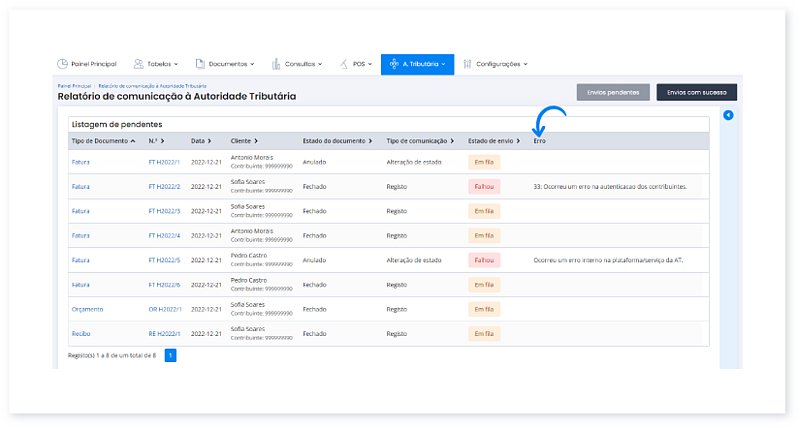
Task: Click the POS menu icon
Action: (344, 64)
